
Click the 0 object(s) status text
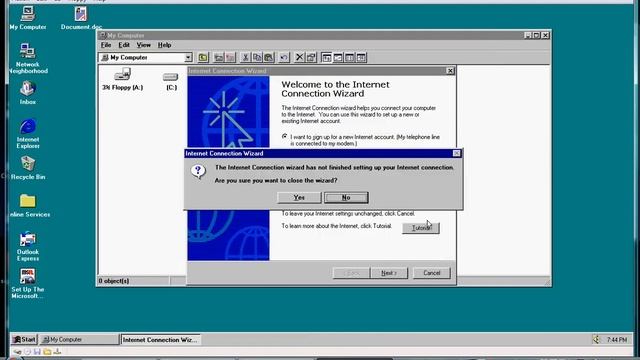[114, 281]
